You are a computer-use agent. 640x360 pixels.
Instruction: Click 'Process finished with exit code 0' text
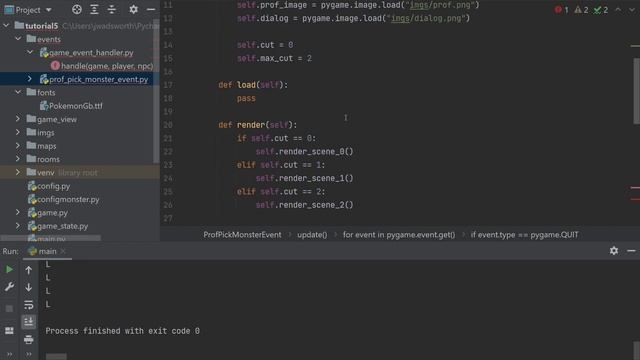click(122, 331)
